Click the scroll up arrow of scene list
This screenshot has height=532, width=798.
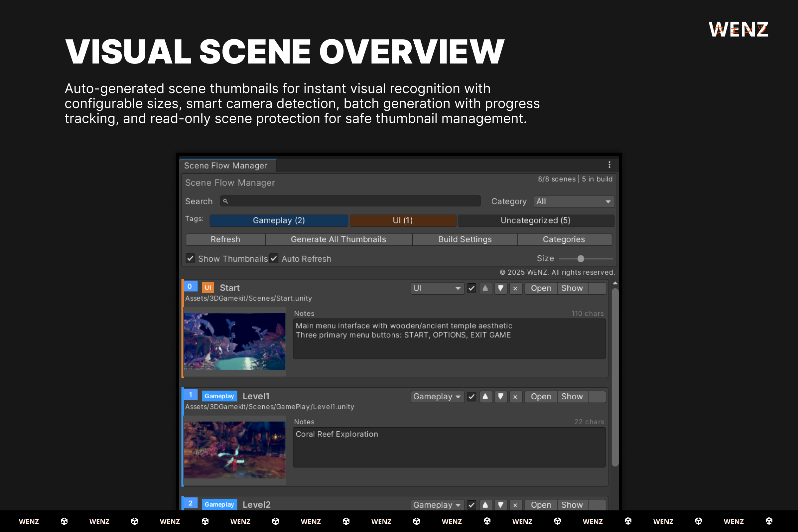[615, 283]
